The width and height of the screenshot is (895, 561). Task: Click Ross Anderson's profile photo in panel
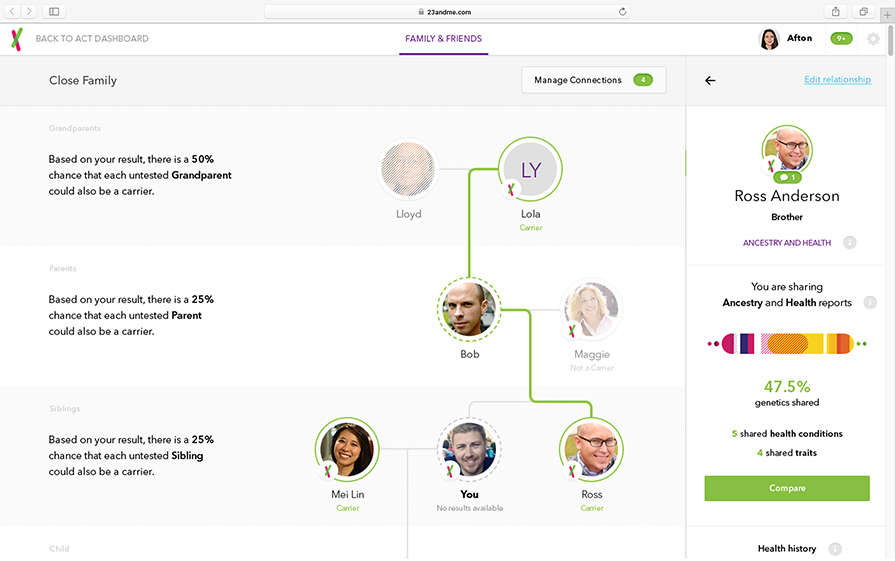[787, 150]
